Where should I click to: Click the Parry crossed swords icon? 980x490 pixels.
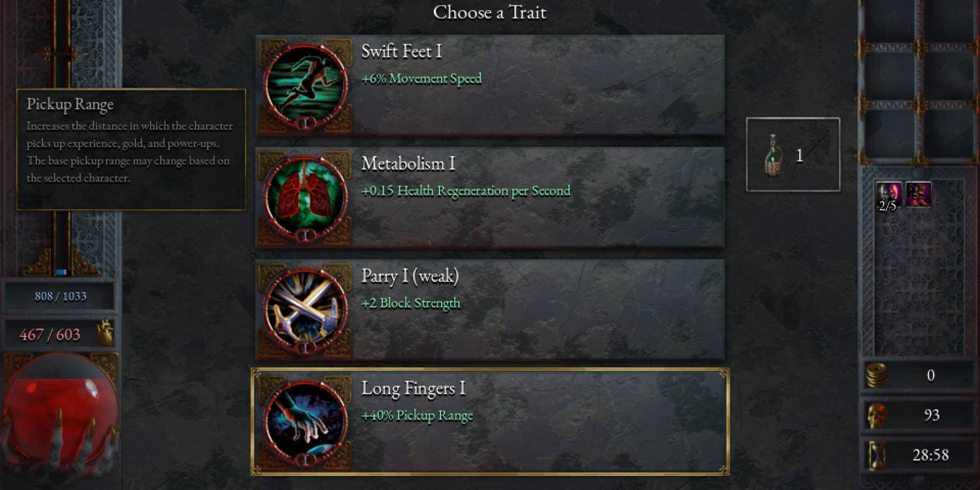[x=305, y=310]
